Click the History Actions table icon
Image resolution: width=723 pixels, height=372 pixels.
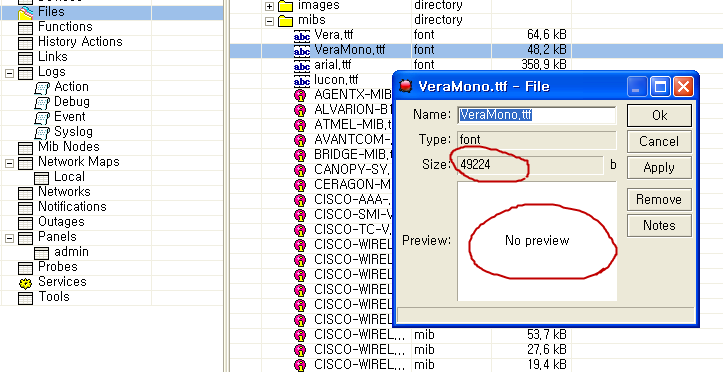pos(25,43)
